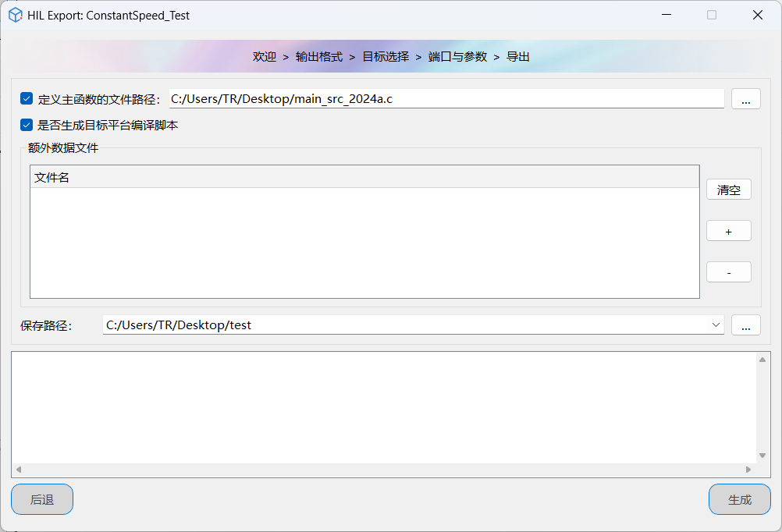Viewport: 782px width, 532px height.
Task: Open the browse dialog for 保存路径
Action: click(745, 325)
